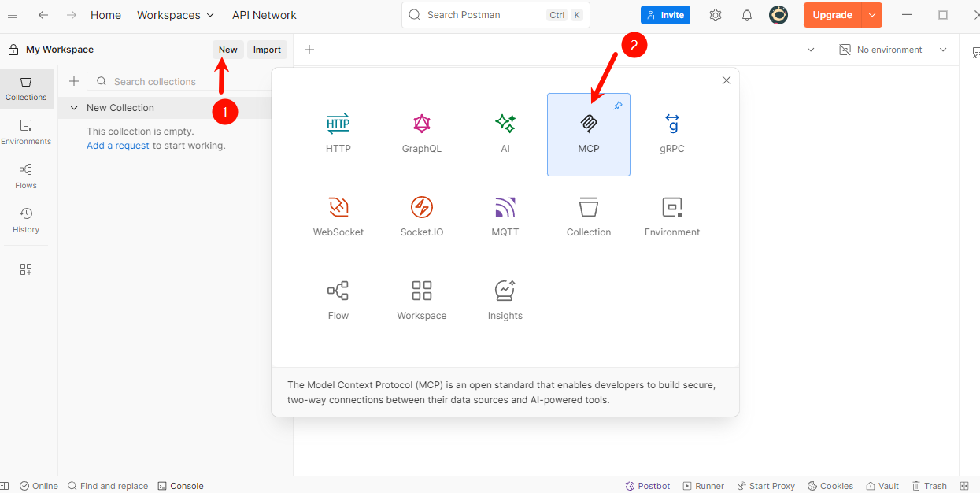
Task: Open notifications bell
Action: pos(747,15)
